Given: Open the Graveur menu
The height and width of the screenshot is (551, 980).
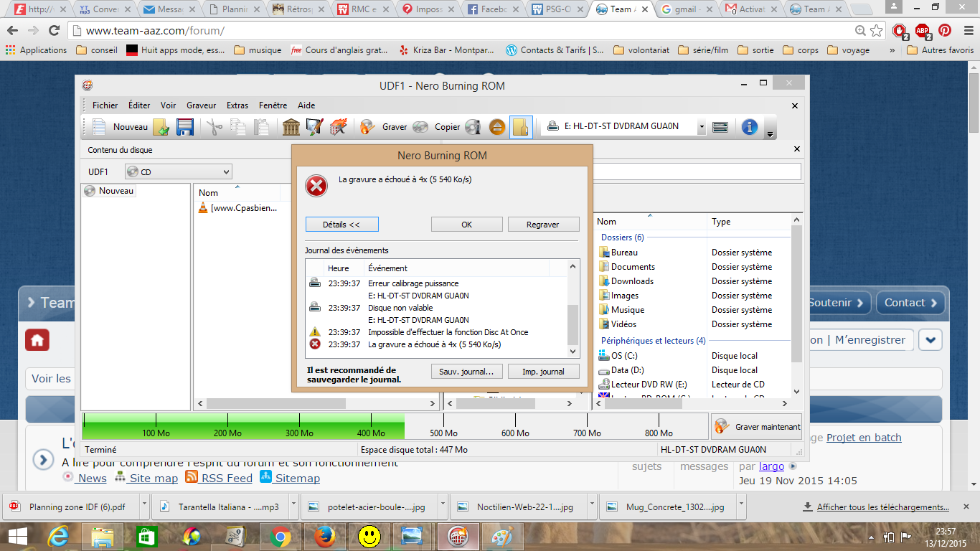Looking at the screenshot, I should pyautogui.click(x=202, y=105).
